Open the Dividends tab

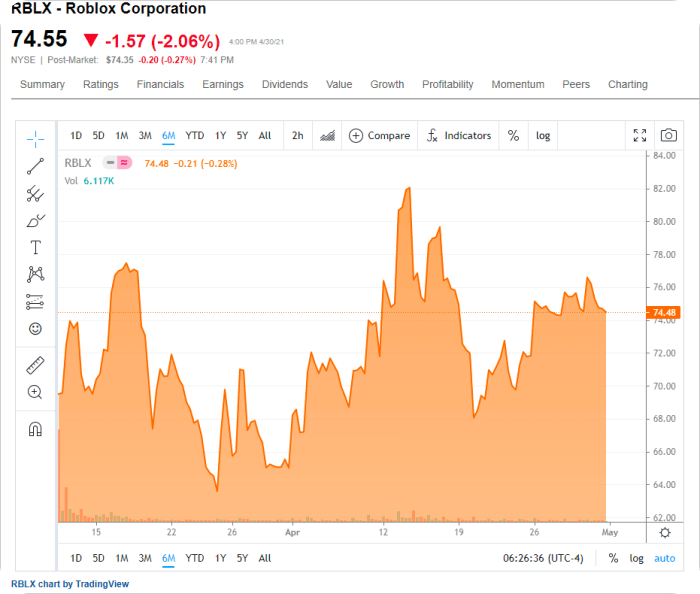tap(285, 85)
